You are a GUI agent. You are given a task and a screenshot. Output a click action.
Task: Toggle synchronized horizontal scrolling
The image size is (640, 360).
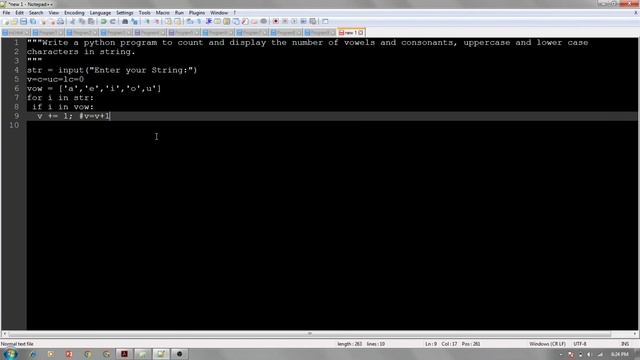point(178,21)
